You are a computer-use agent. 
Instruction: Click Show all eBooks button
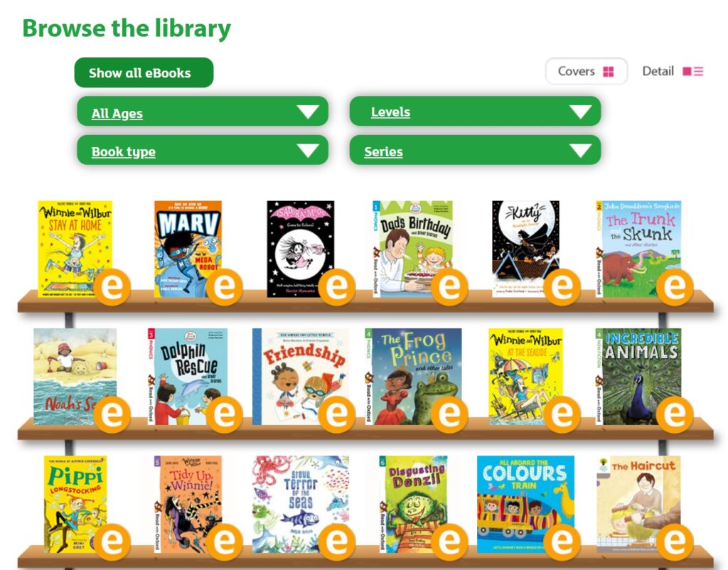click(x=144, y=72)
